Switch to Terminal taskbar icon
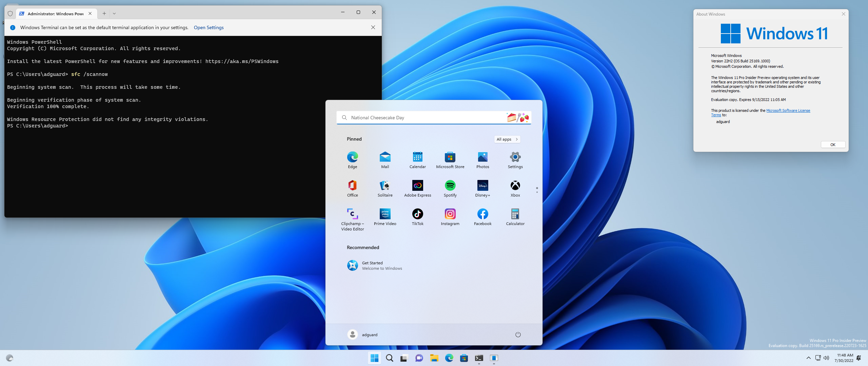This screenshot has width=868, height=366. tap(479, 358)
